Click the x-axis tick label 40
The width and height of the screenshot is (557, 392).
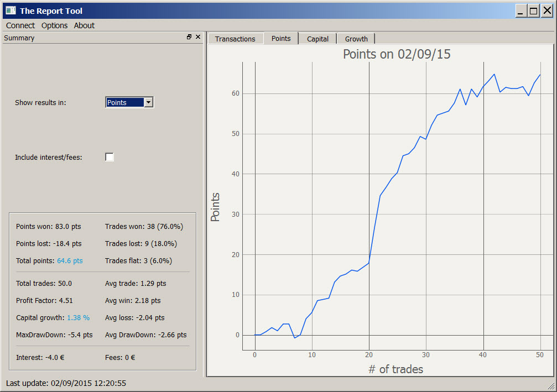click(x=483, y=355)
